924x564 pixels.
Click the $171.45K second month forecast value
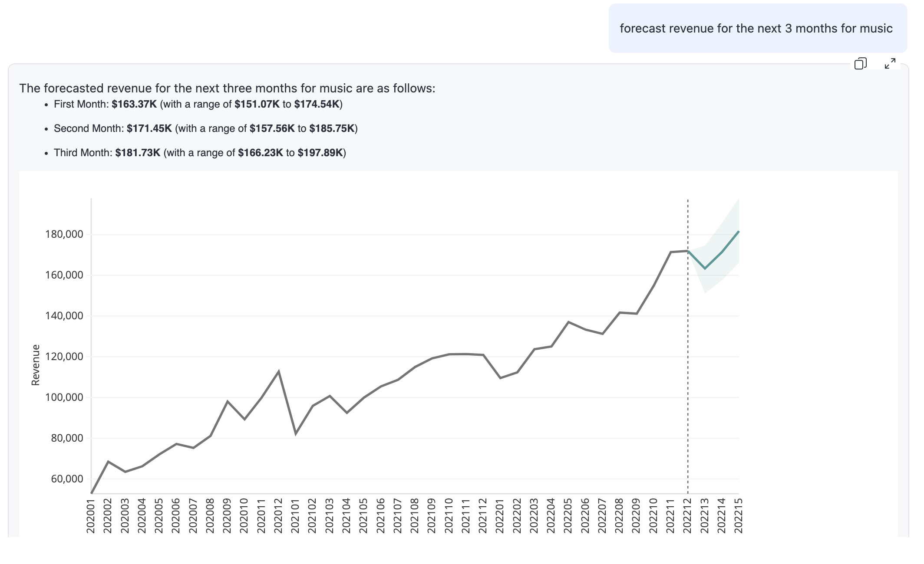coord(149,128)
